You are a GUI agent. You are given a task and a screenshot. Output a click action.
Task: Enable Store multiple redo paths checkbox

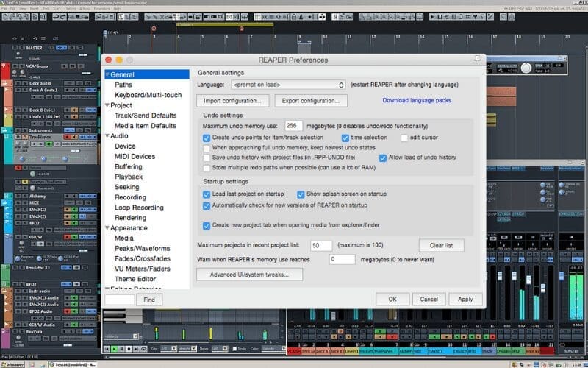(x=207, y=168)
